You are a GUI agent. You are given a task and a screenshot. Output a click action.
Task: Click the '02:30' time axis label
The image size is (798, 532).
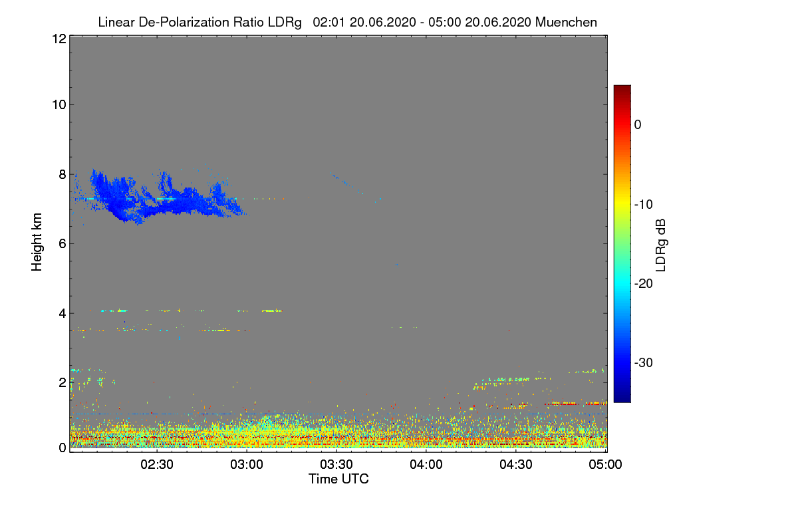(158, 465)
